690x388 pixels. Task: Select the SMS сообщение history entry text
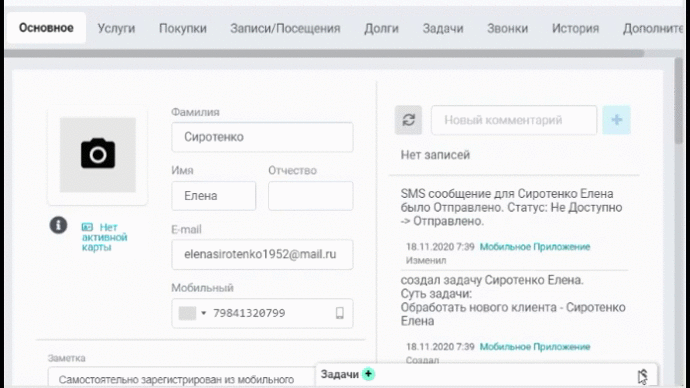511,207
